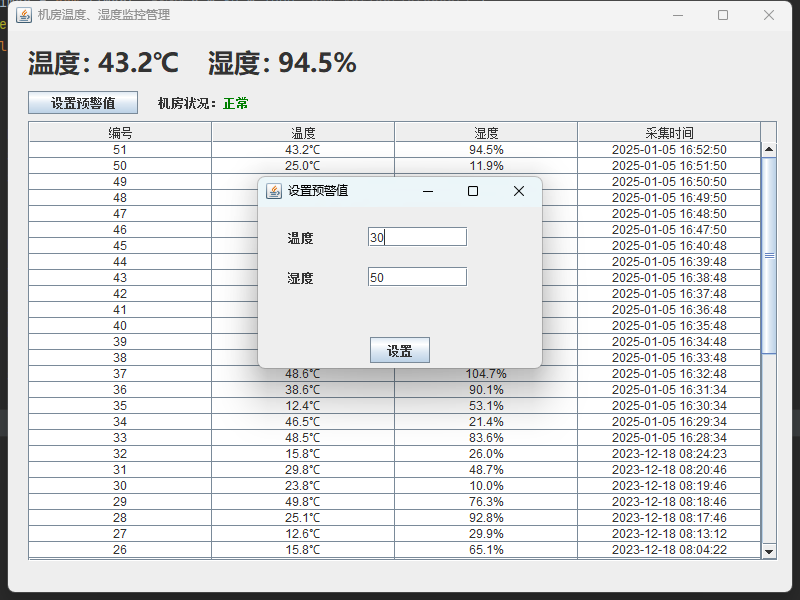Click the 46.5℃ temperature cell

tap(303, 421)
